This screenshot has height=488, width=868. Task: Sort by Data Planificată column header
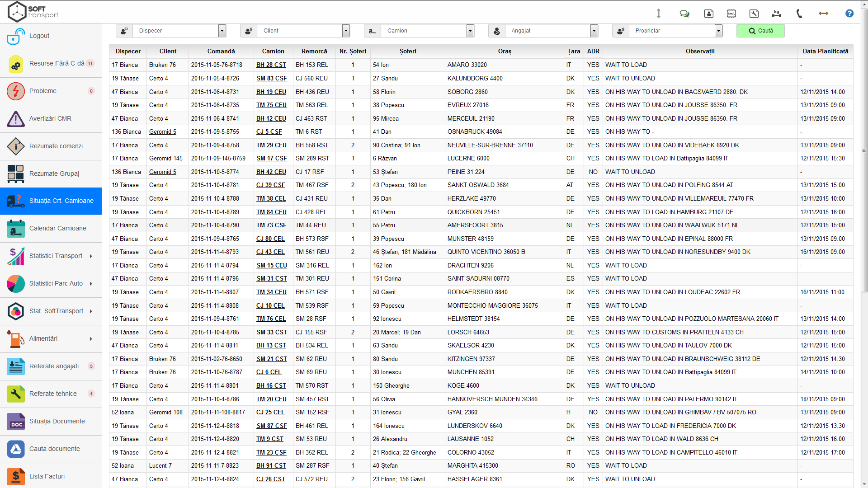[x=825, y=52]
